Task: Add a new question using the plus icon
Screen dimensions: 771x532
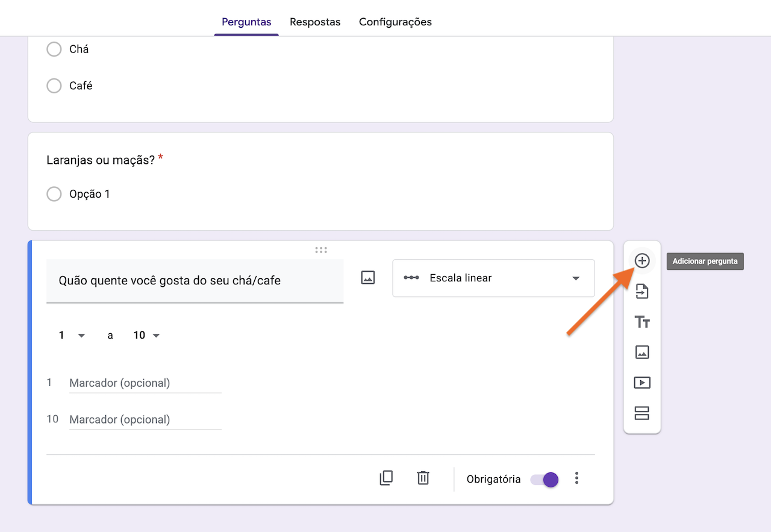Action: pos(642,260)
